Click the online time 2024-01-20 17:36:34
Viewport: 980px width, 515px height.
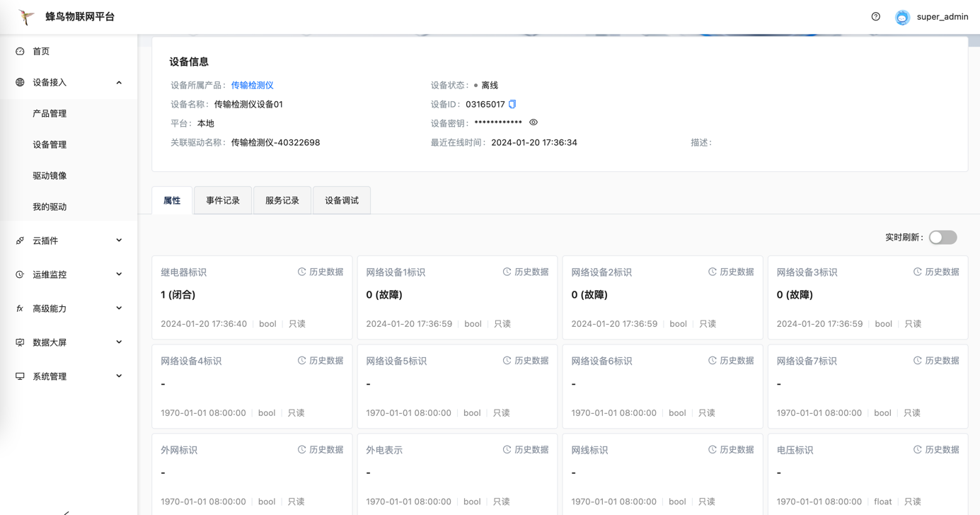coord(534,142)
